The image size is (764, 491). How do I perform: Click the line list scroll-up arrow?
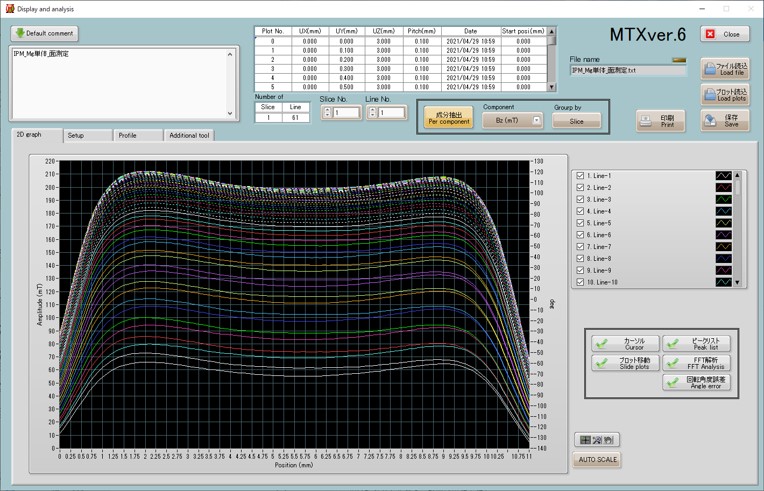click(x=737, y=175)
